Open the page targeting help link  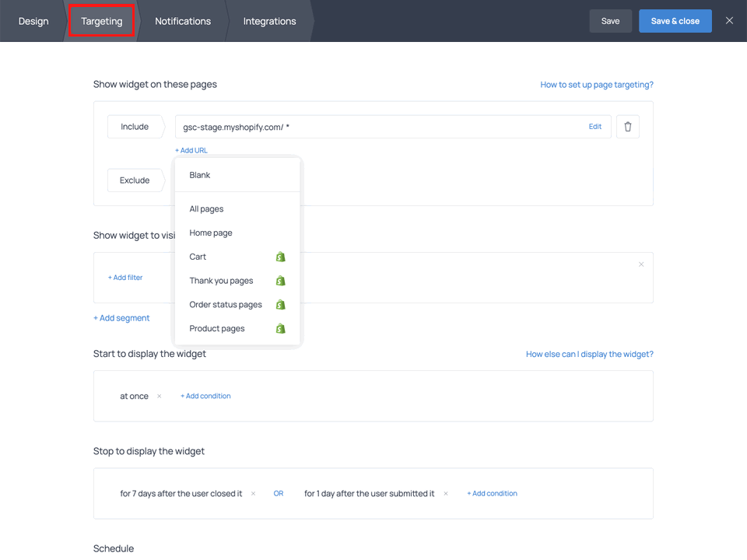(596, 84)
